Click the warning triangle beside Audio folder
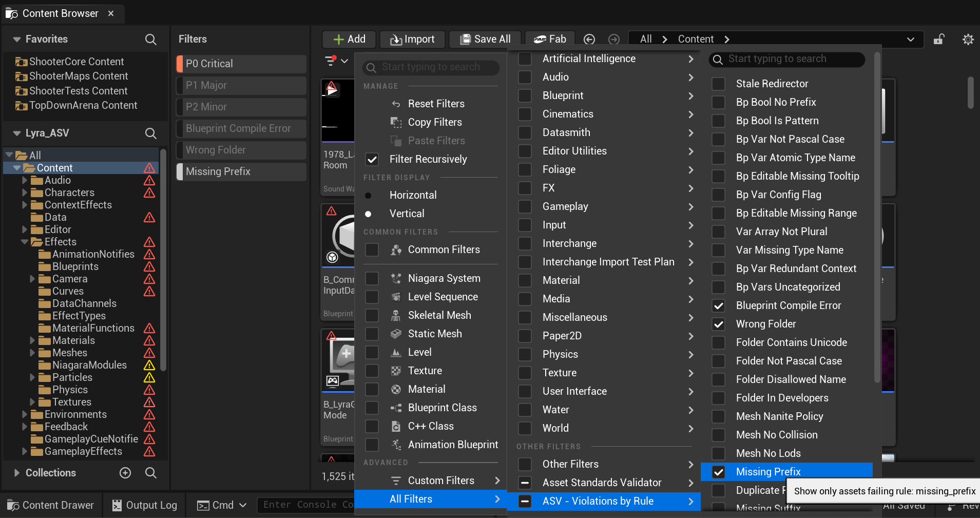This screenshot has height=518, width=980. pos(149,180)
